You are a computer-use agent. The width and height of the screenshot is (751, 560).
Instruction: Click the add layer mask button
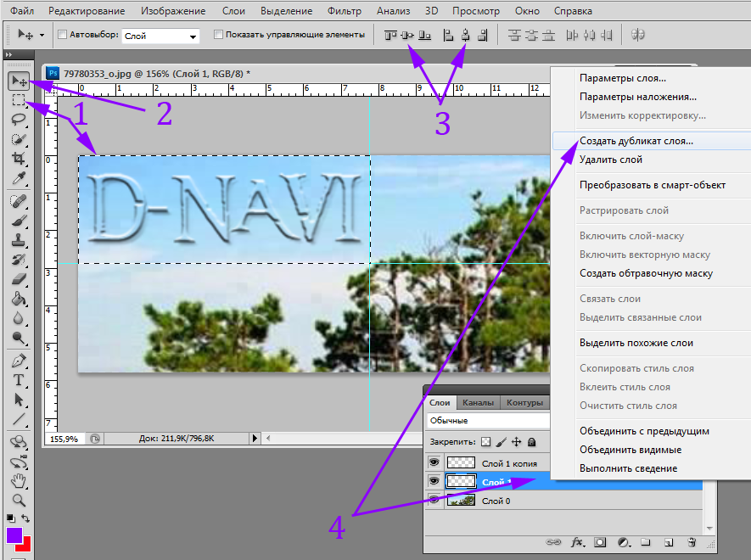(600, 542)
